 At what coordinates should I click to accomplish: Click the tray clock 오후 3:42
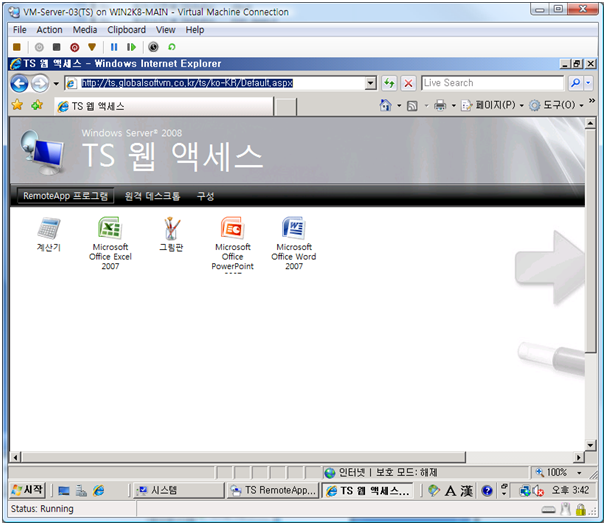(x=570, y=490)
